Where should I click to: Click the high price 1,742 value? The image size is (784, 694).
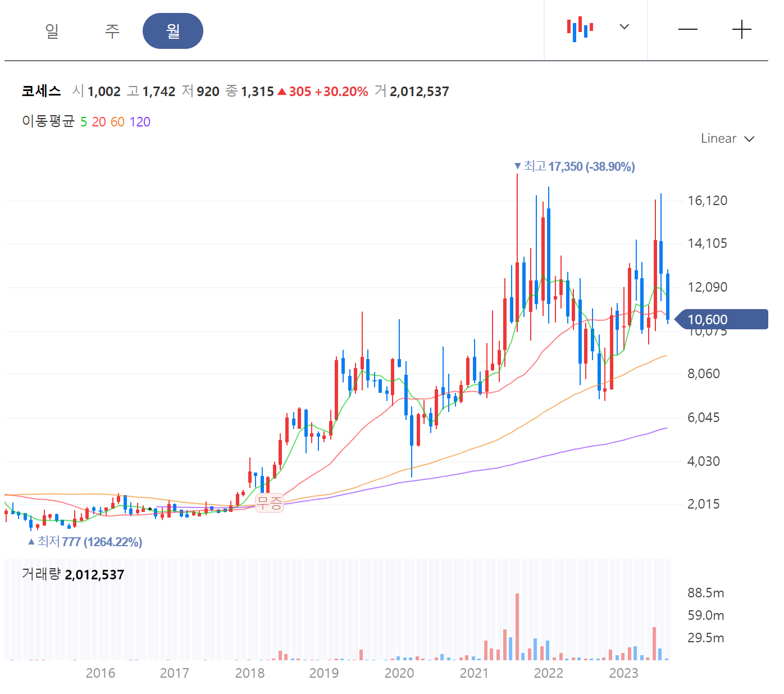coord(159,92)
